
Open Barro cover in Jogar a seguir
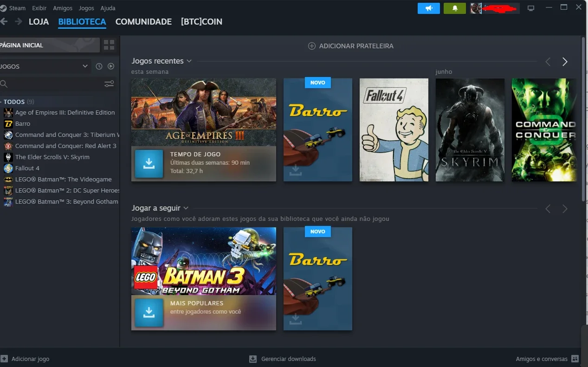(x=318, y=278)
